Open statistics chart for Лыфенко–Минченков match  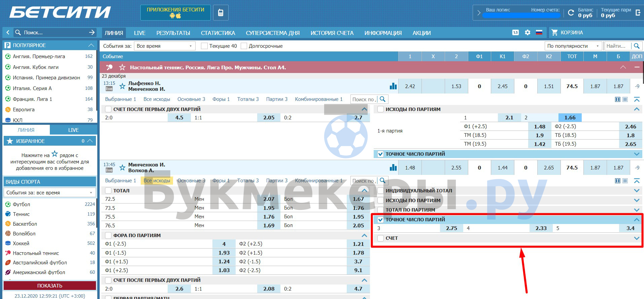click(393, 86)
